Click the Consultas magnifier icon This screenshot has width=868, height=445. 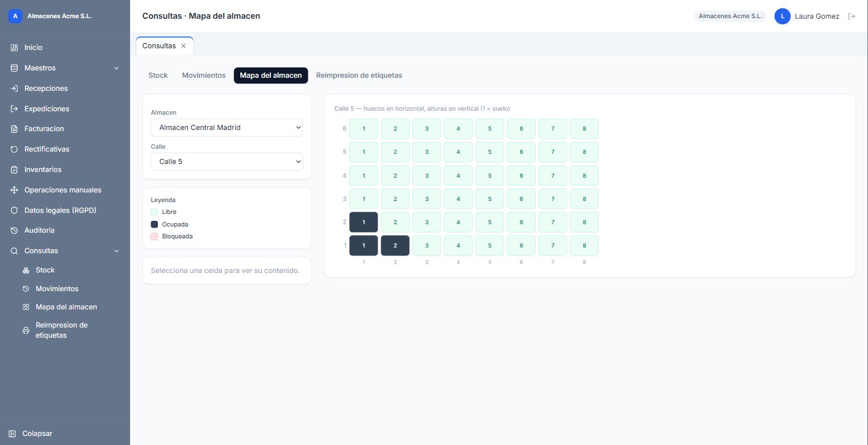pyautogui.click(x=14, y=251)
